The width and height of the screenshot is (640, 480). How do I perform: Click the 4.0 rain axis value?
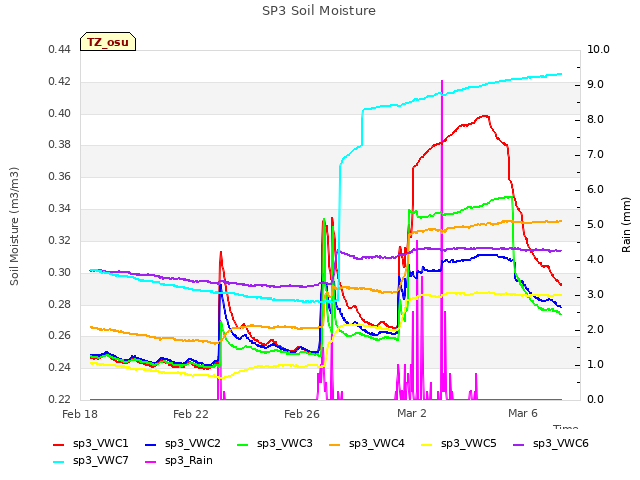(x=596, y=260)
